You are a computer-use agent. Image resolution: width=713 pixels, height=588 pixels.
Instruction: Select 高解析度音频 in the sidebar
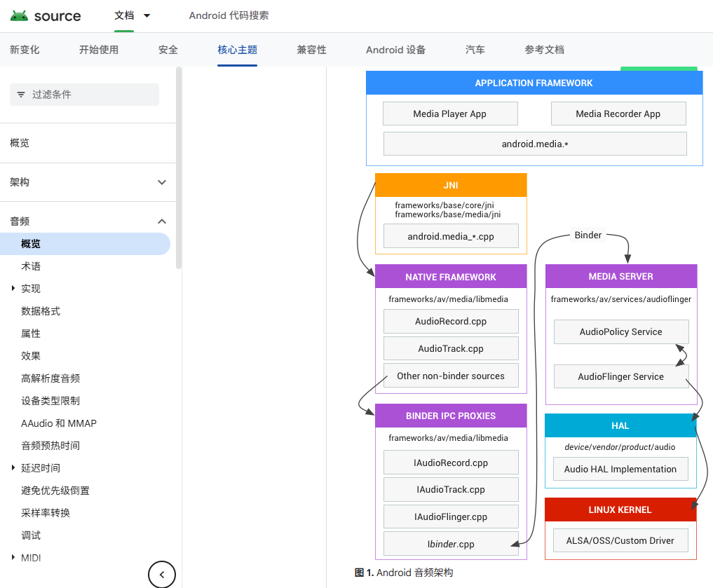(50, 378)
